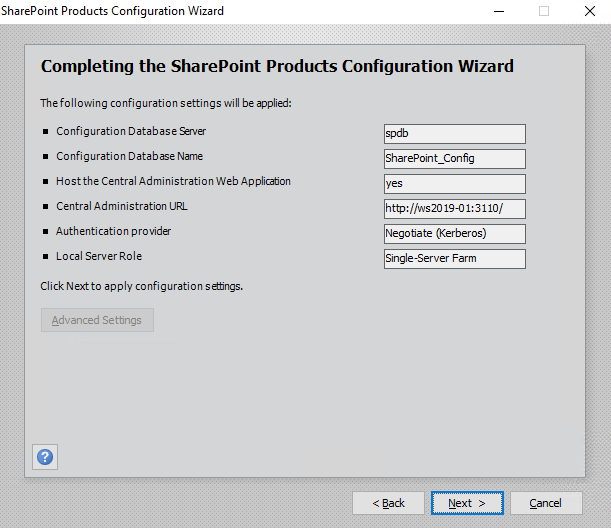This screenshot has height=528, width=611.
Task: Click the Configuration Database Server label
Action: click(131, 131)
